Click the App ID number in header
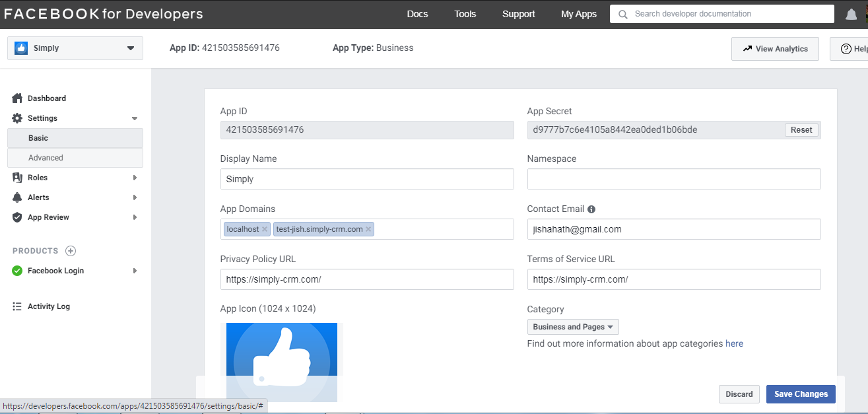This screenshot has height=414, width=868. coord(240,48)
